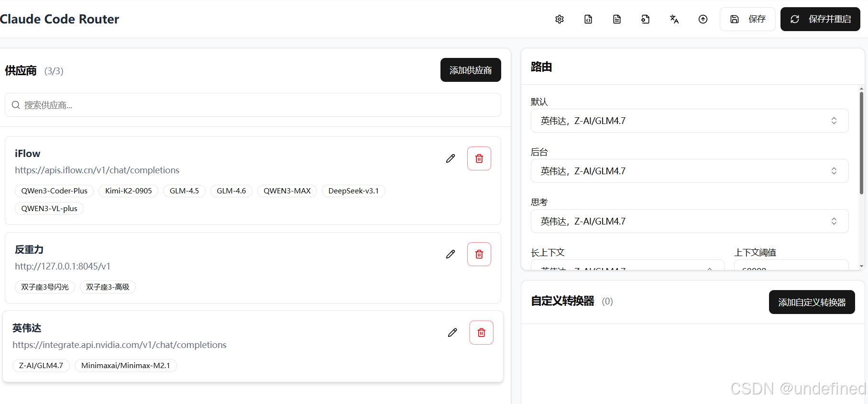Image resolution: width=868 pixels, height=404 pixels.
Task: Click the 搜索供应商 search field
Action: point(253,105)
